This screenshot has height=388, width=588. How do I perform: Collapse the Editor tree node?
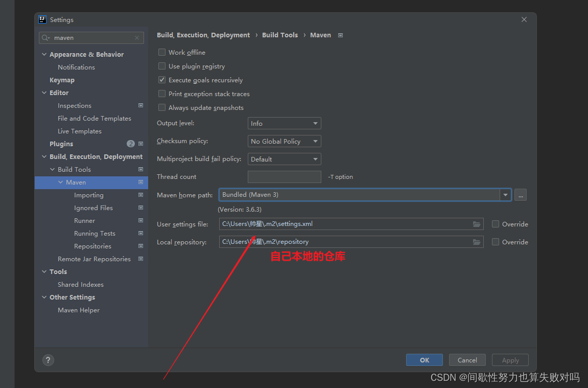coord(44,93)
